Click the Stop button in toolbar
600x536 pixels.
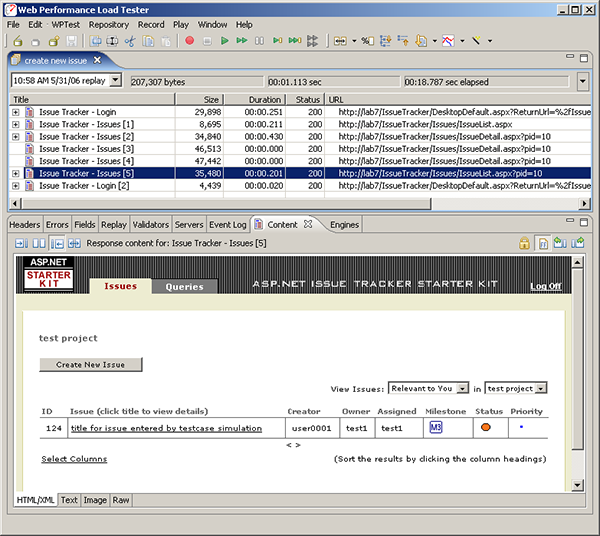(x=207, y=41)
